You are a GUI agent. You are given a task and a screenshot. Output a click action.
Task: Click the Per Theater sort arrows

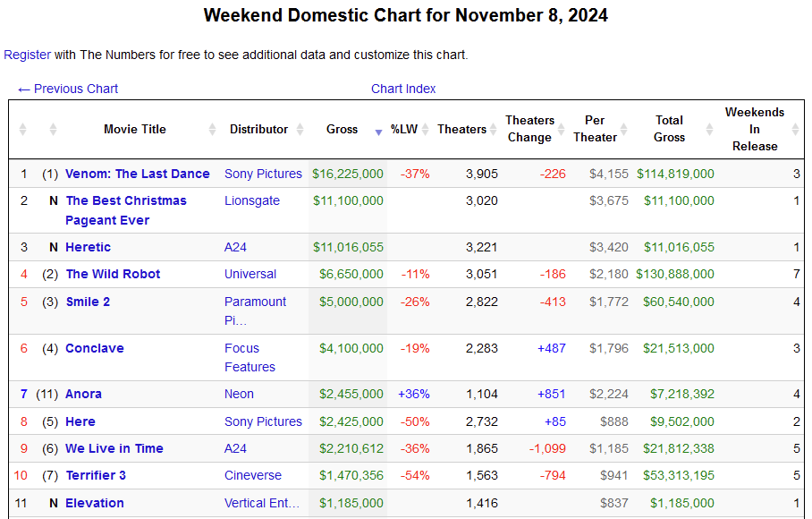tap(624, 130)
